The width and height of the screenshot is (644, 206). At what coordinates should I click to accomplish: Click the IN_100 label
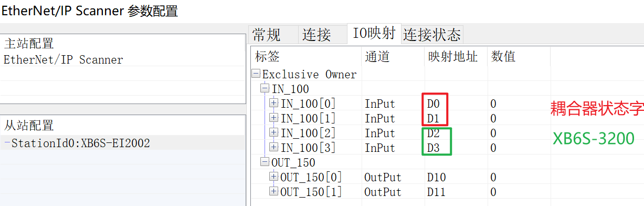coord(290,89)
